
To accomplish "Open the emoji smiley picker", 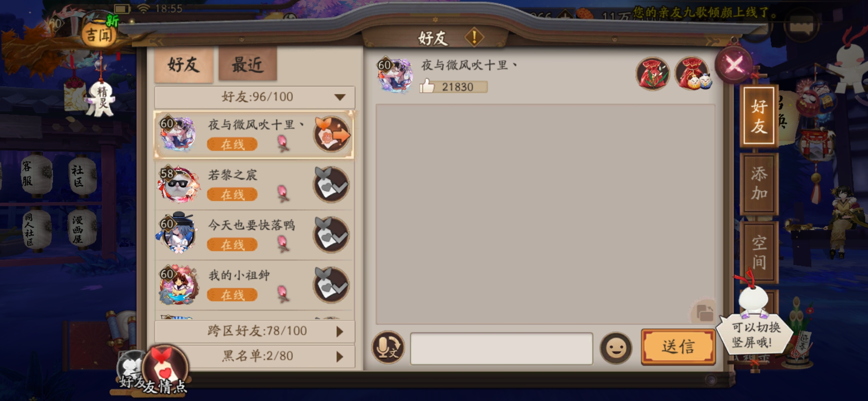I will tap(616, 348).
